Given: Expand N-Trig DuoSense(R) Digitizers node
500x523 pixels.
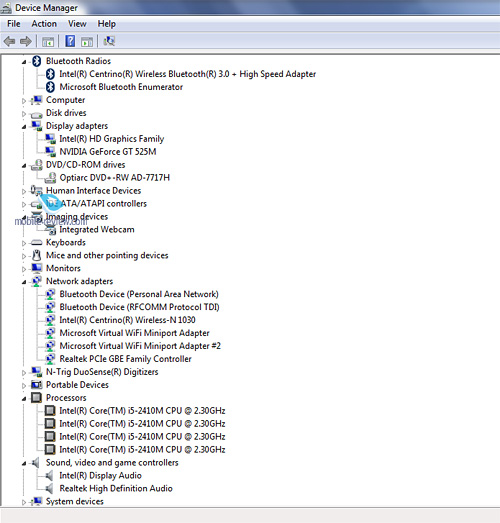Looking at the screenshot, I should (24, 373).
